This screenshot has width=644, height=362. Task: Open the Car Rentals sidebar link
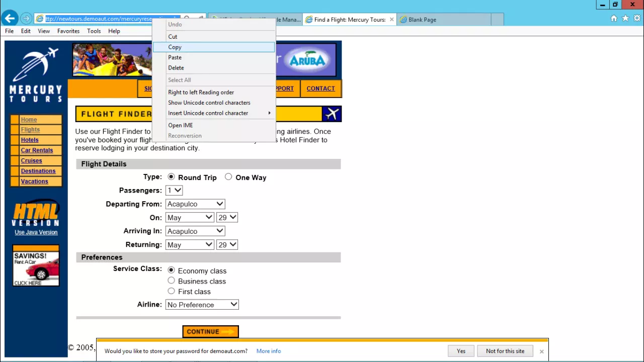pos(37,150)
